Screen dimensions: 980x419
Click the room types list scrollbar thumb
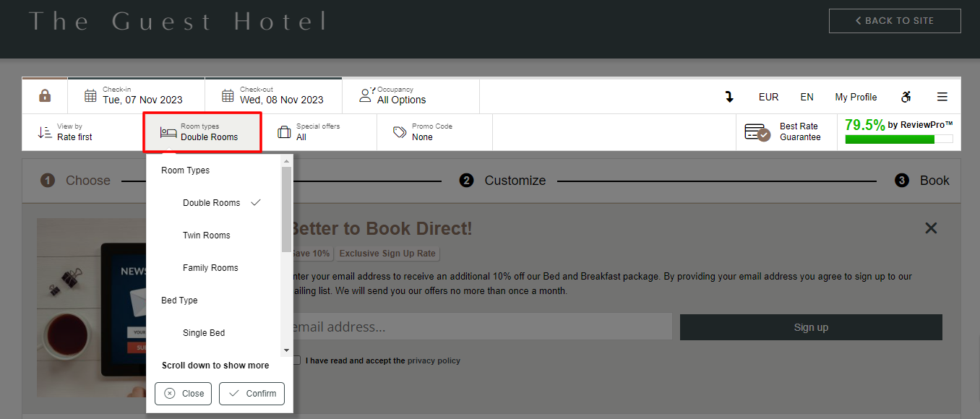pos(286,209)
